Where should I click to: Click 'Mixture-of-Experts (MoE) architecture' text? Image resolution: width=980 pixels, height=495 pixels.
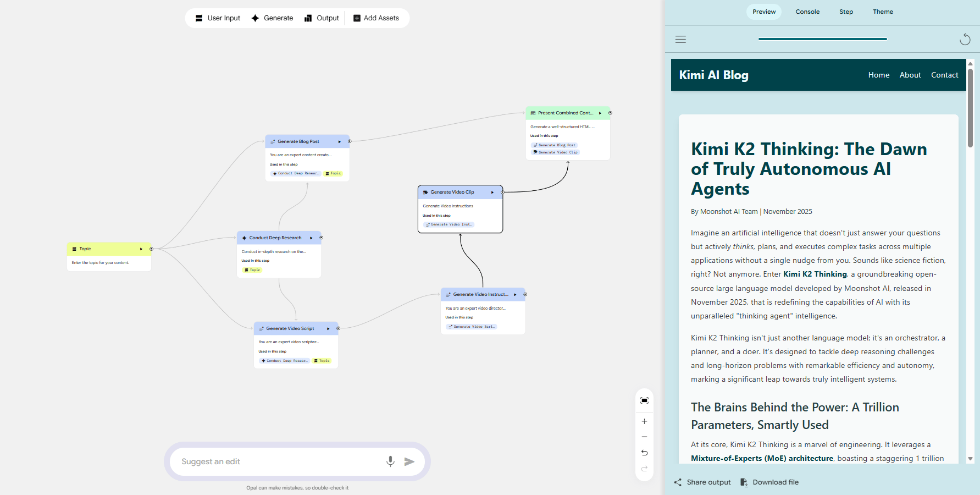point(762,459)
